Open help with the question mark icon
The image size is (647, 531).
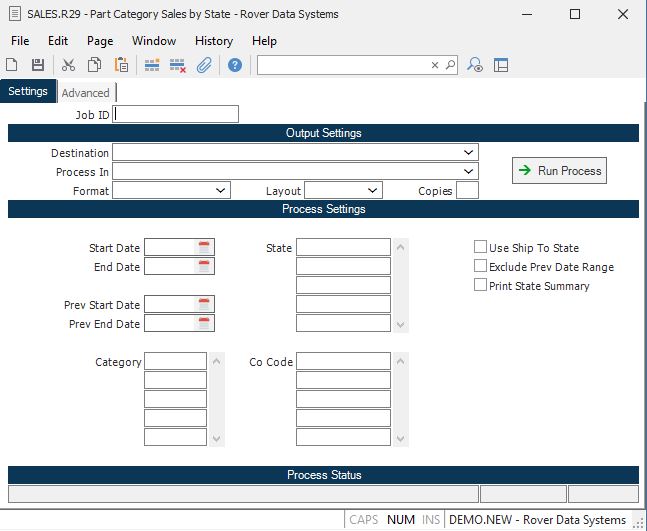coord(235,65)
